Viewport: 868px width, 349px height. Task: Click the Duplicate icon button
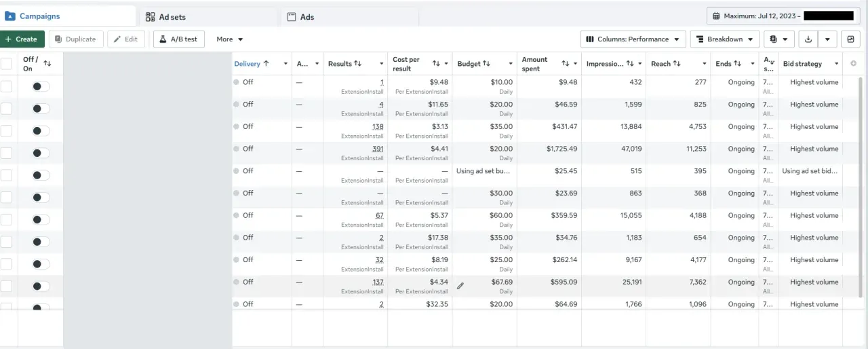(76, 39)
